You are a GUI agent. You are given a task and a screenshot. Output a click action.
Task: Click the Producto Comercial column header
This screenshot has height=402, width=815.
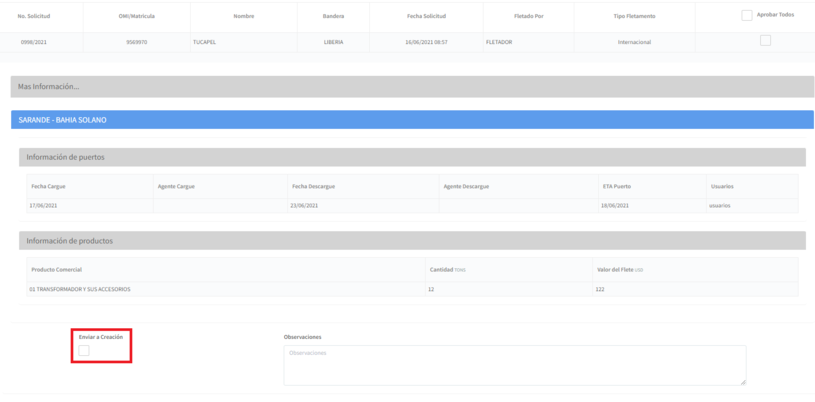[x=56, y=270]
